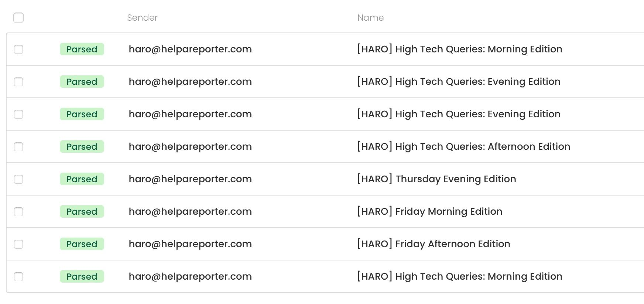Screen dimensions: 644x304
Task: Check the topmost High Tech Morning Edition checkbox
Action: point(18,49)
